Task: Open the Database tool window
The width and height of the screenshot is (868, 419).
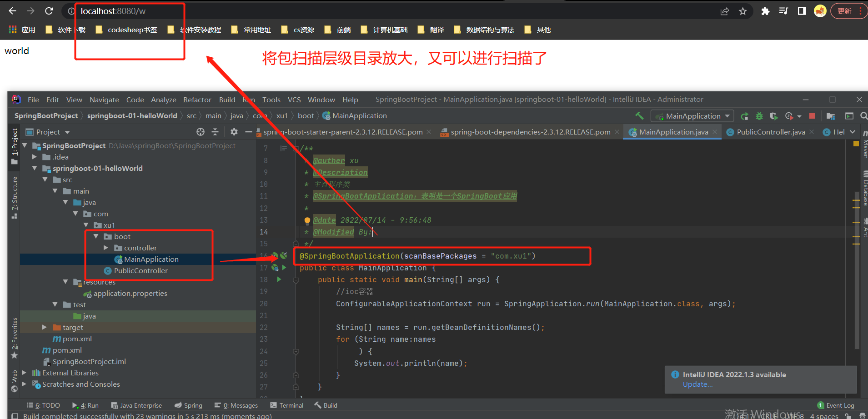Action: 865,189
